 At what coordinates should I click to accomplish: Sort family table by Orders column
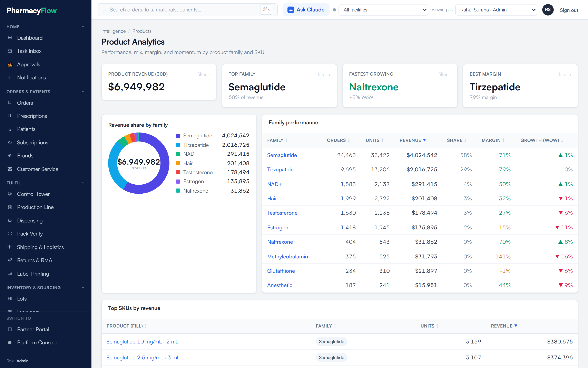[338, 140]
